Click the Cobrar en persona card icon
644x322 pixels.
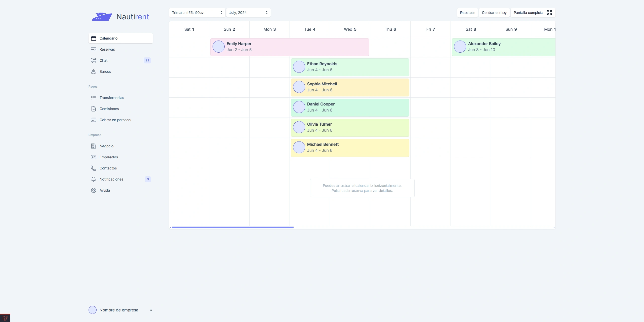point(94,120)
